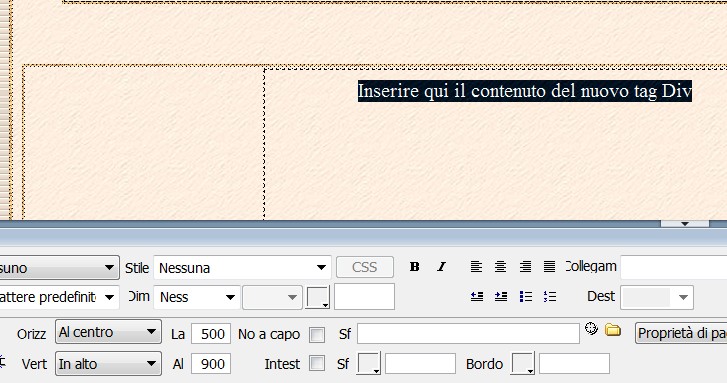Click the Collegam link input field
Screen dimensions: 727x383
click(x=674, y=267)
